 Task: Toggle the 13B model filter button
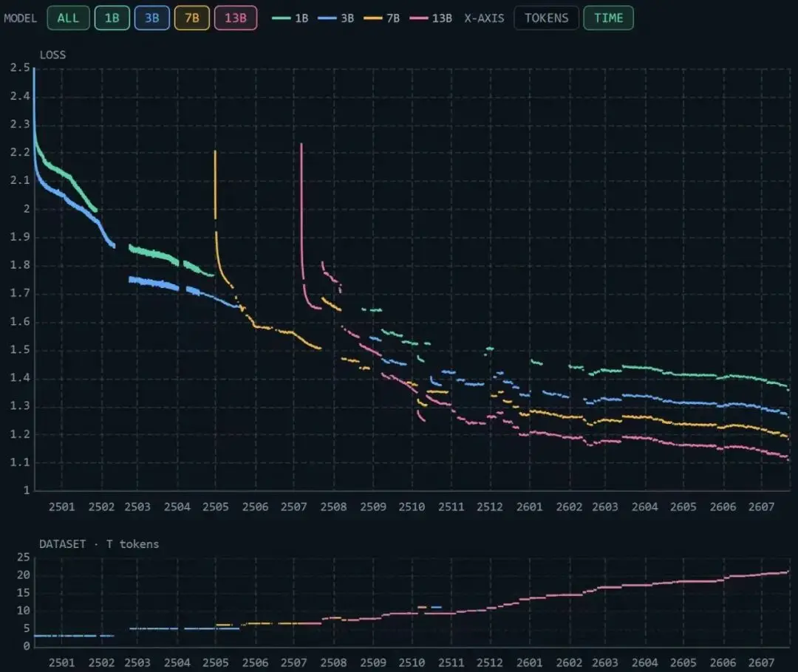(x=236, y=18)
